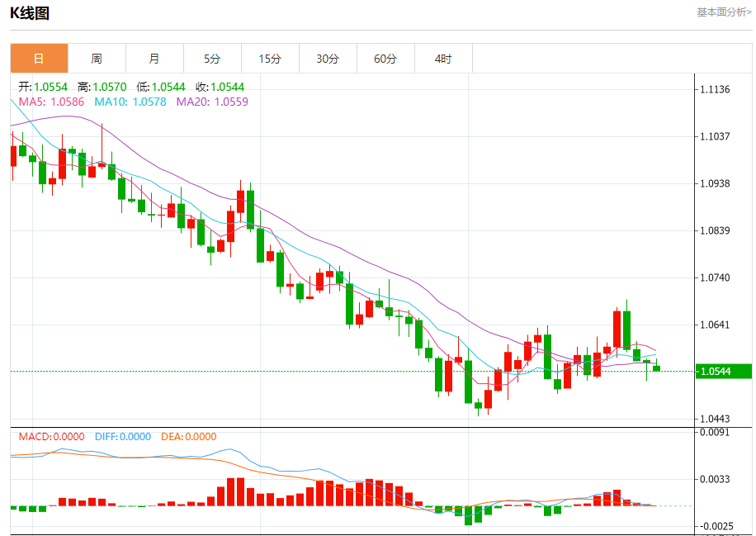Select the 日 daily chart tab
The height and width of the screenshot is (536, 756).
pos(39,59)
